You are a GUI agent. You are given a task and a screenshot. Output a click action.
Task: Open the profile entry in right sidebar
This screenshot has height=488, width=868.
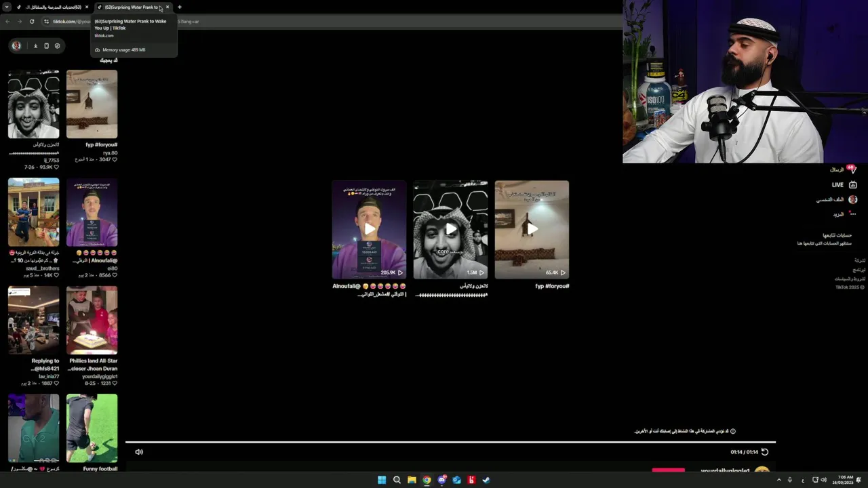pyautogui.click(x=837, y=199)
